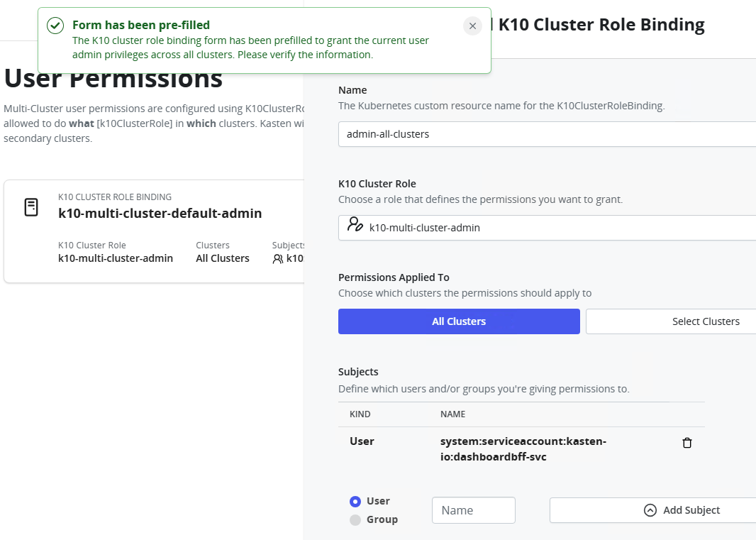
Task: Select the Group subject kind radio
Action: [355, 520]
